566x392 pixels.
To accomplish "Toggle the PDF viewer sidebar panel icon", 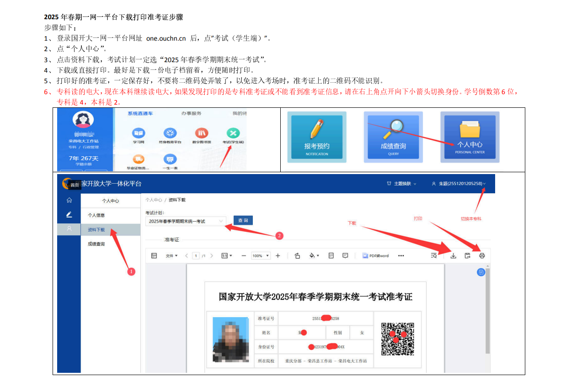I will click(154, 256).
